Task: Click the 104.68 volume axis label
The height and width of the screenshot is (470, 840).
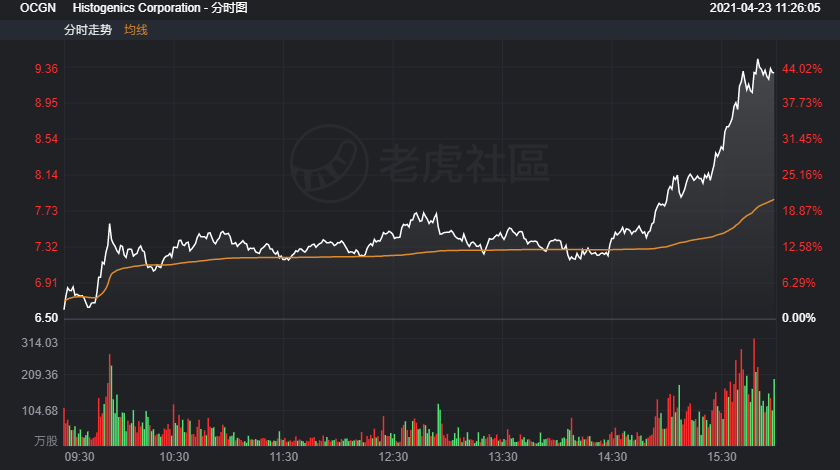Action: [x=40, y=411]
